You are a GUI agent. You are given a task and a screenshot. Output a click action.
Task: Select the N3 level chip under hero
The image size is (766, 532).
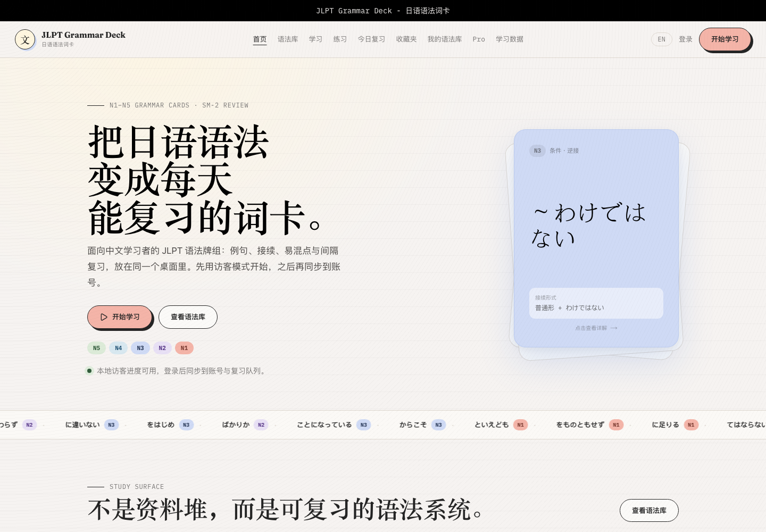140,348
